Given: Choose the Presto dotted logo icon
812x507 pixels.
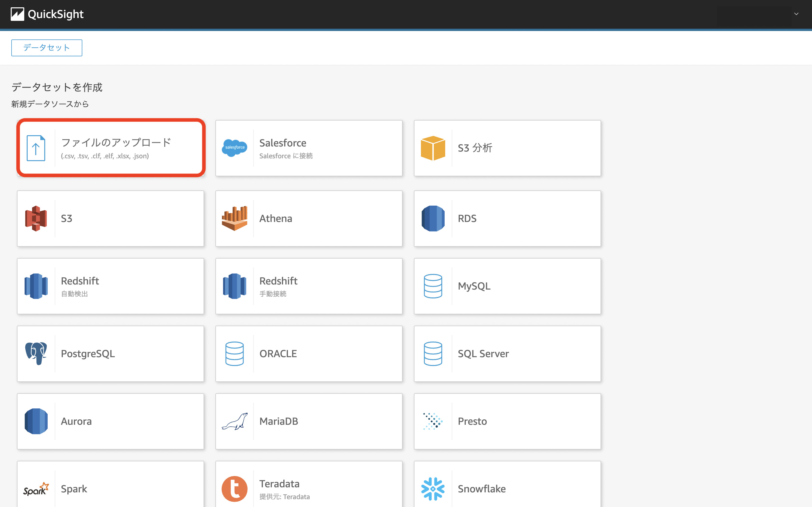Looking at the screenshot, I should click(433, 421).
